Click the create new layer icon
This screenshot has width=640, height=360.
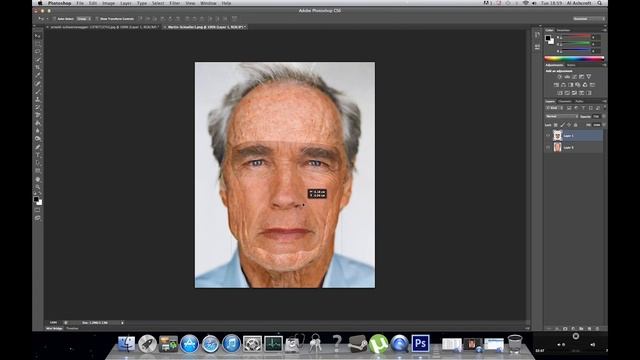pos(589,328)
